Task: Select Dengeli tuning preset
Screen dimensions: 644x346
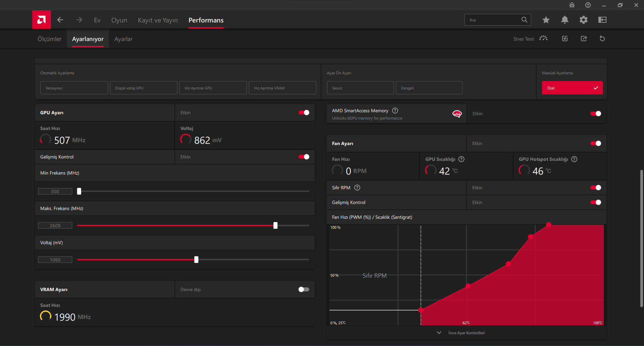Action: point(429,88)
